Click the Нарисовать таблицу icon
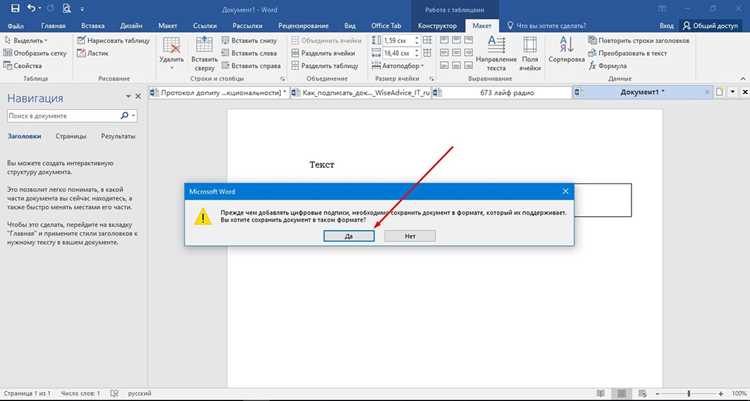This screenshot has width=750, height=401. (81, 40)
